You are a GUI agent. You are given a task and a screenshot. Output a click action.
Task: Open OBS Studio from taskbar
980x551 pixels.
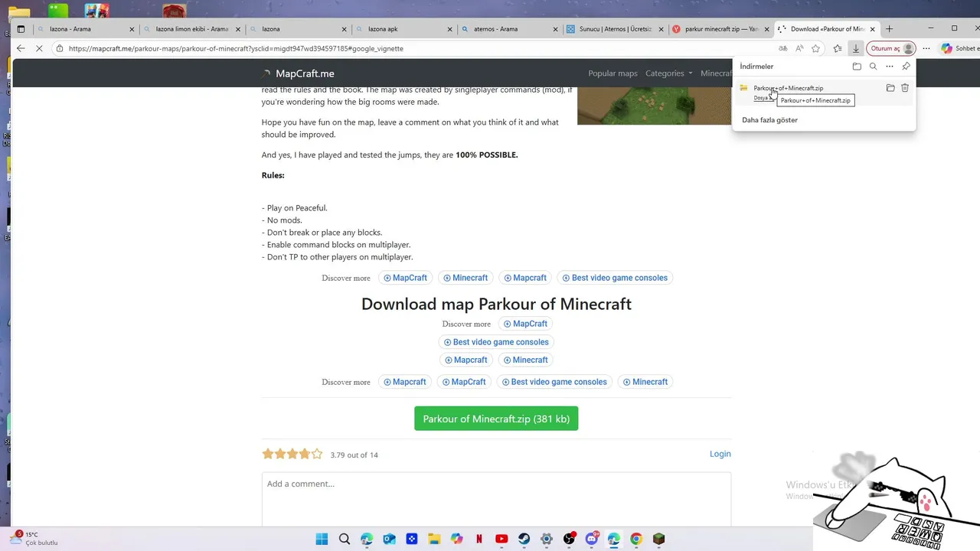(569, 539)
